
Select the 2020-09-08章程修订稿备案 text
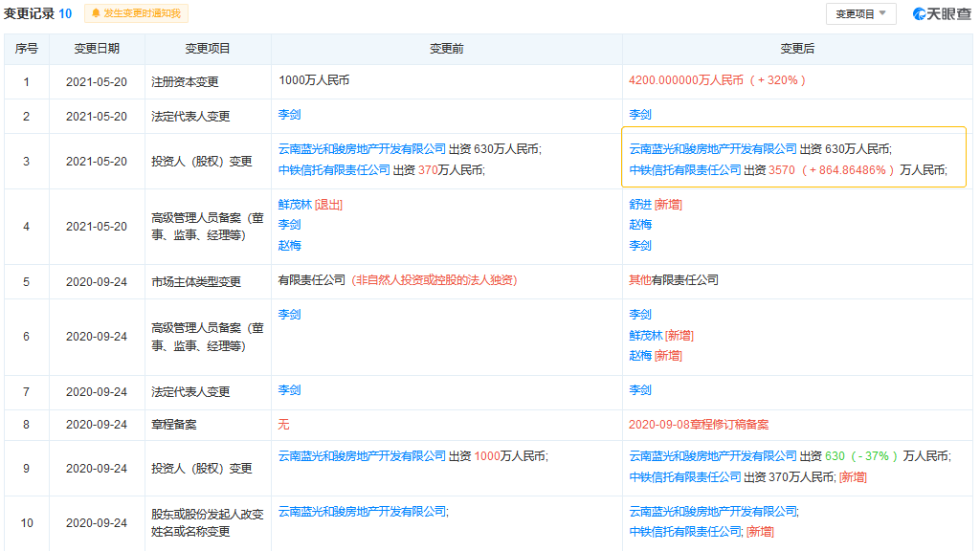pos(699,424)
